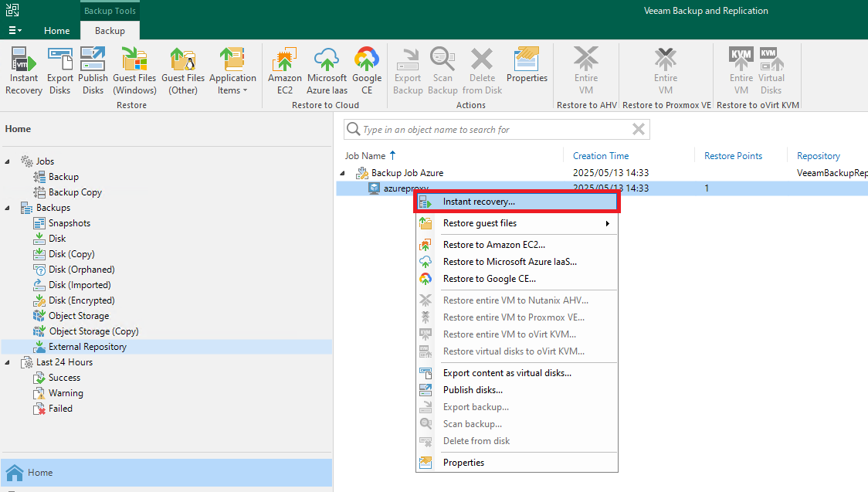Choose Instant recovery from the context menu

click(517, 202)
